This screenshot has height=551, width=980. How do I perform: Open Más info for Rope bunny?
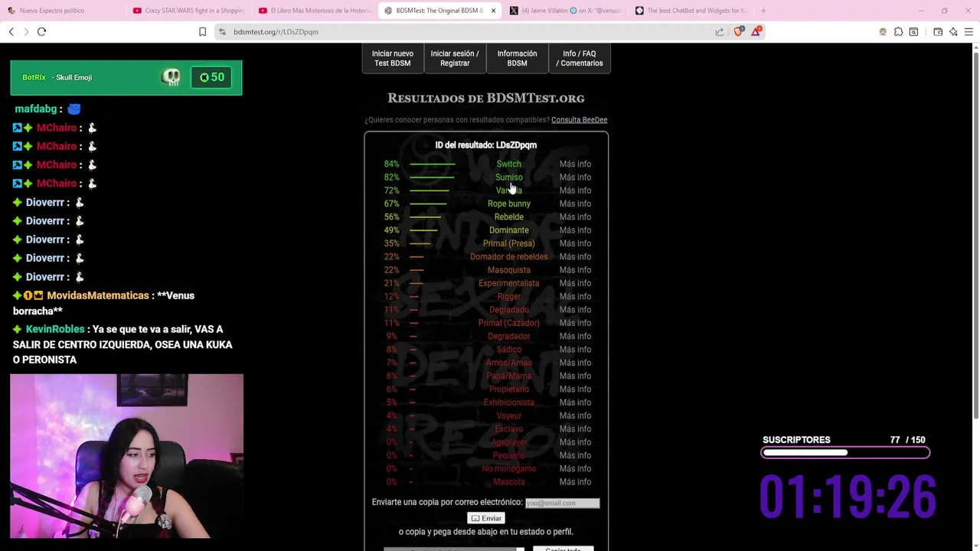coord(575,204)
